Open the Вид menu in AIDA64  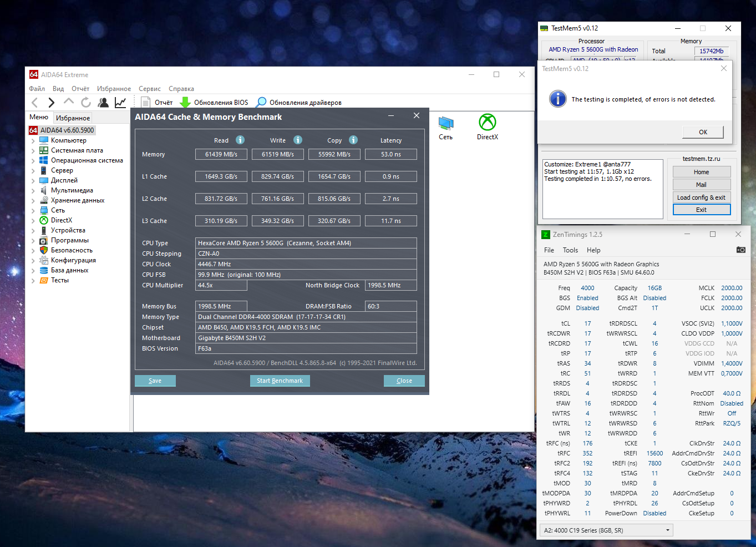[58, 89]
